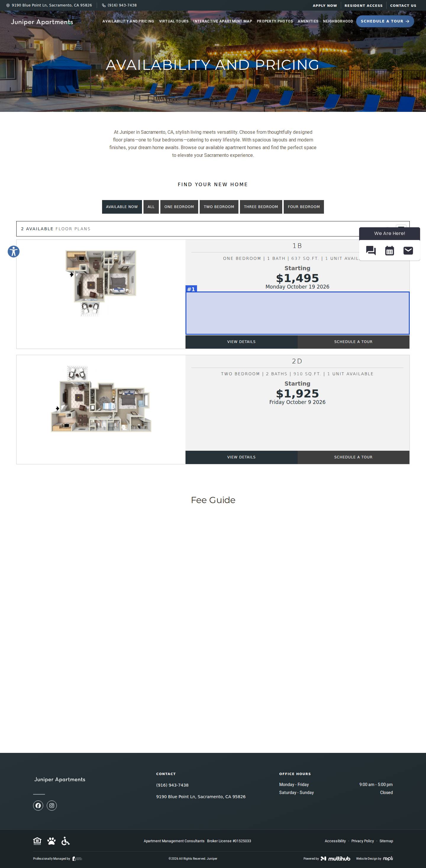Open the Instagram profile icon
Image resolution: width=426 pixels, height=868 pixels.
(51, 806)
